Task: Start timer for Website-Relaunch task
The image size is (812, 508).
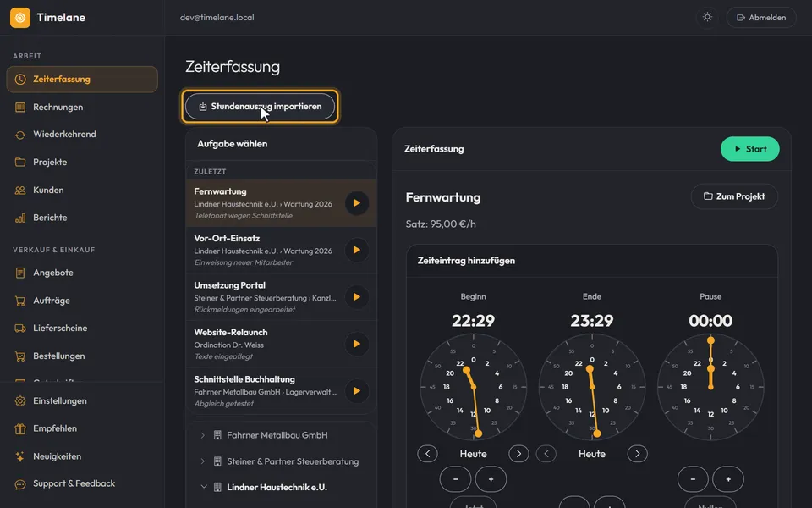Action: 357,344
